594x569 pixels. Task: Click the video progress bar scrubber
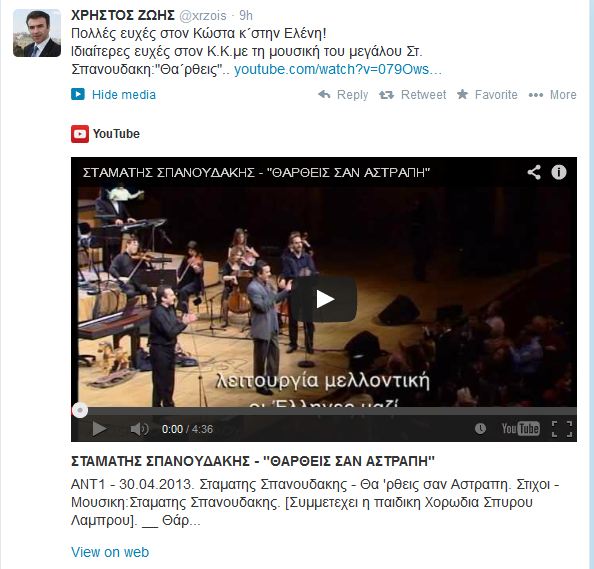point(80,410)
